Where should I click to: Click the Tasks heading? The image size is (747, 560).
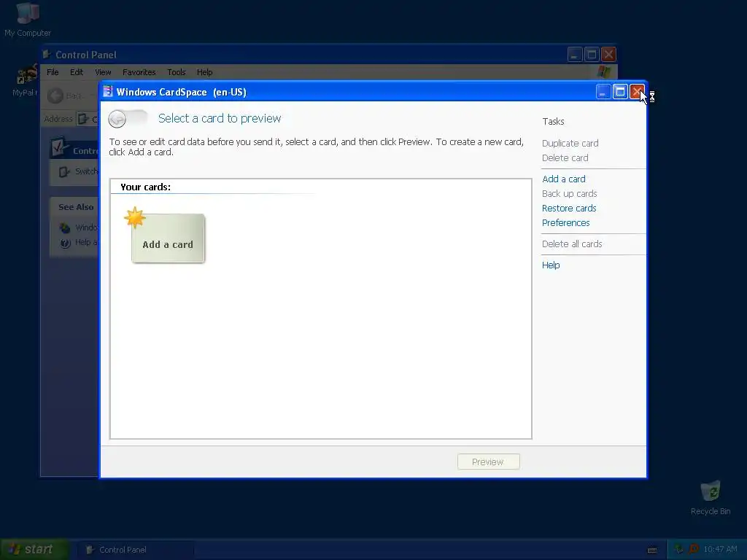click(553, 122)
